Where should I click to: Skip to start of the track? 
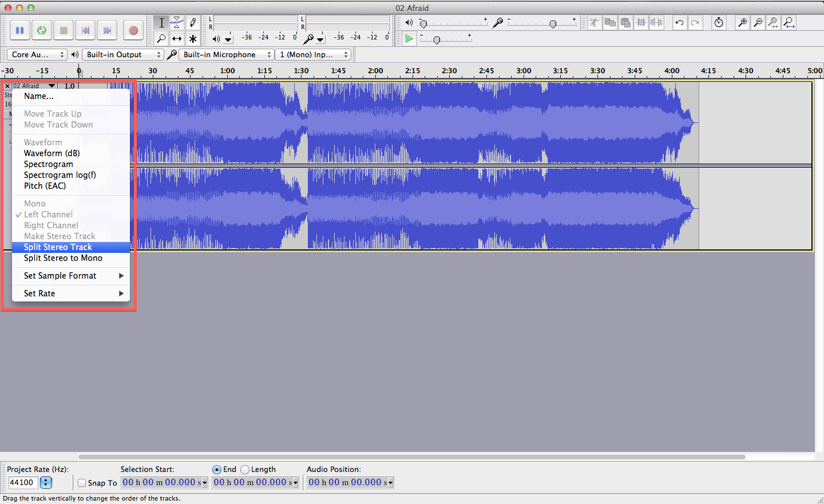pos(85,30)
